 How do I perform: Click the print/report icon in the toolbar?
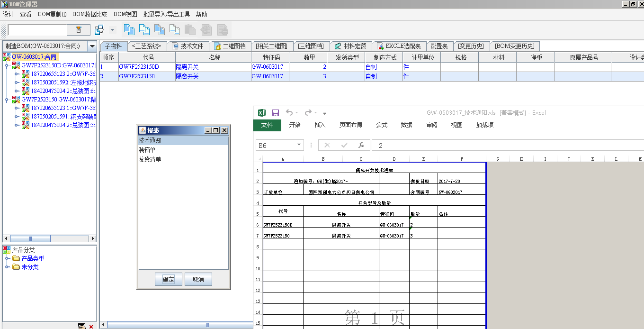(x=99, y=30)
